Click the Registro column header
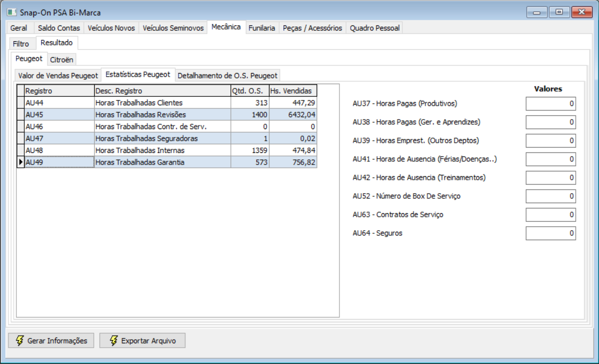This screenshot has width=599, height=364. coord(59,91)
